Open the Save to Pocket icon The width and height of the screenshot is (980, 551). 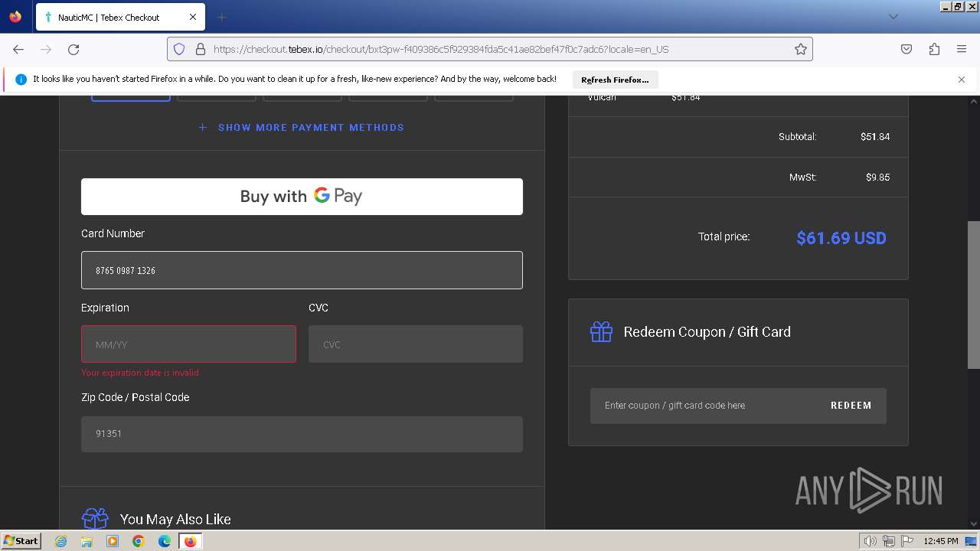pyautogui.click(x=906, y=49)
